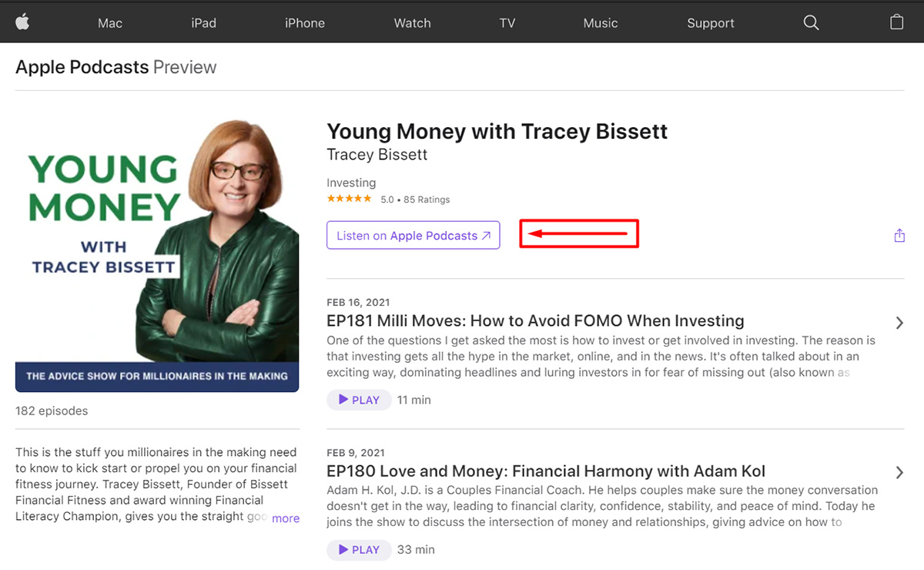Screen dimensions: 924x570
Task: Click the share icon for the podcast
Action: (x=899, y=236)
